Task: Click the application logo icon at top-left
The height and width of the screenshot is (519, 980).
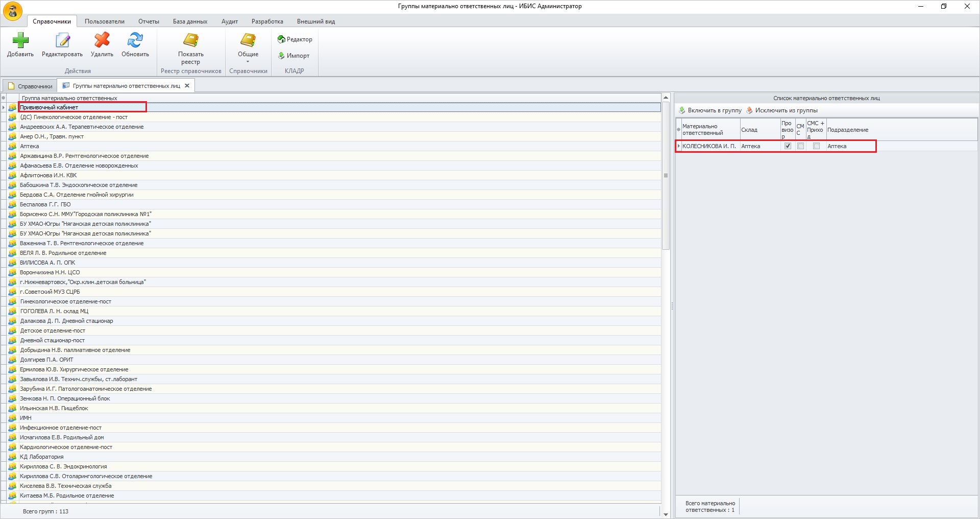Action: click(13, 11)
